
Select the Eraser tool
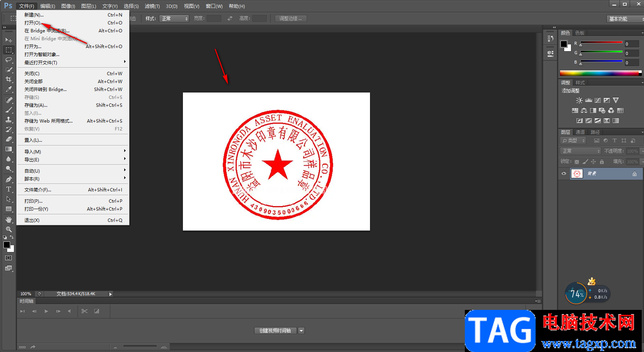[x=9, y=139]
